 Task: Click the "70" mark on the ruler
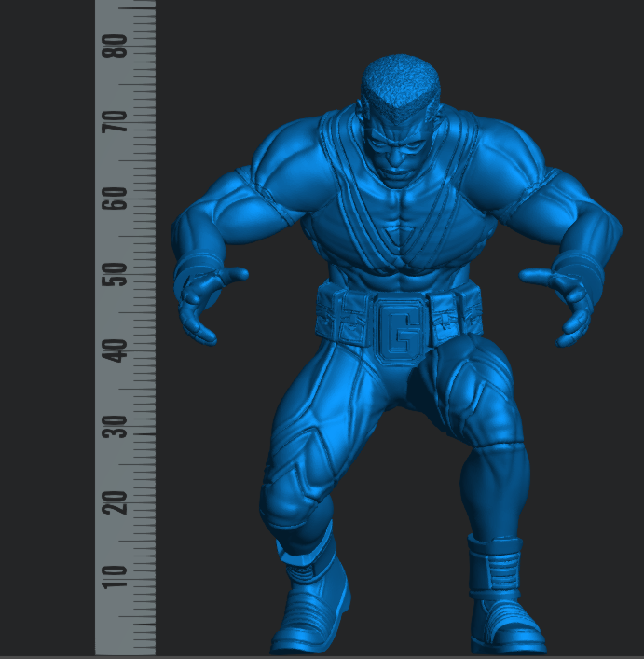tap(114, 122)
